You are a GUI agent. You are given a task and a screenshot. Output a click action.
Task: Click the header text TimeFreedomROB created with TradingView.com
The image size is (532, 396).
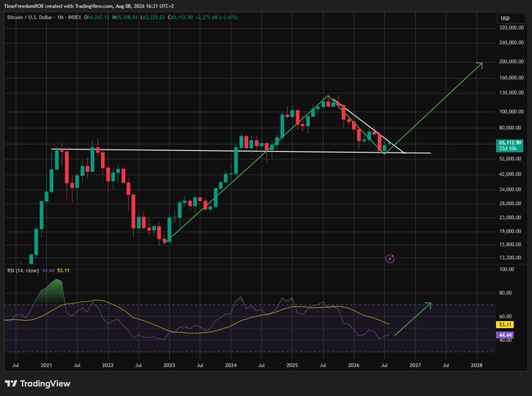point(58,6)
